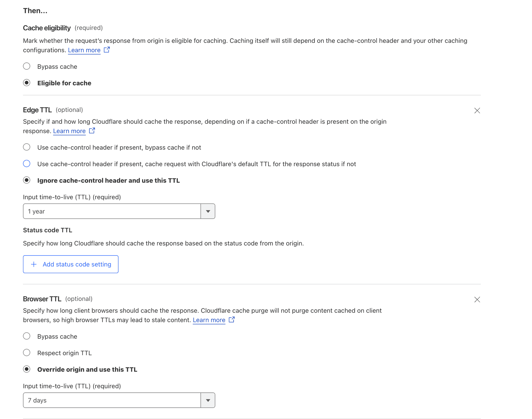
Task: Open Learn more link in Browser TTL description
Action: (209, 320)
